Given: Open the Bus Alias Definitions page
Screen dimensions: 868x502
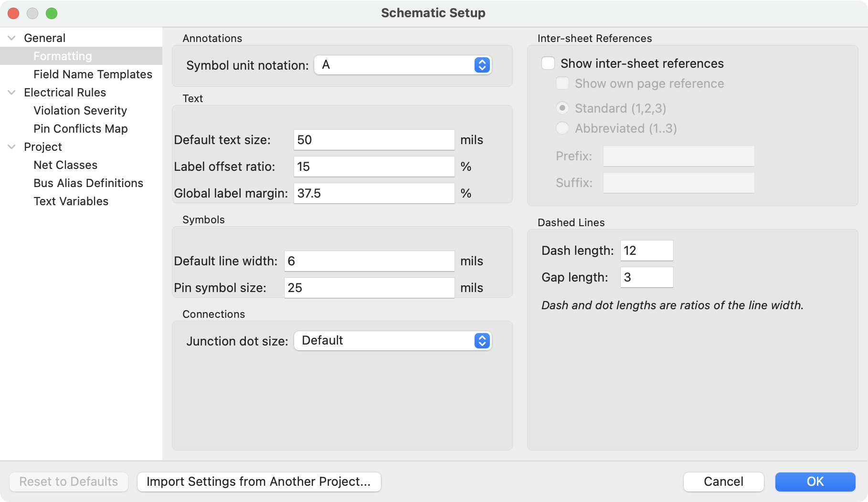Looking at the screenshot, I should coord(88,183).
